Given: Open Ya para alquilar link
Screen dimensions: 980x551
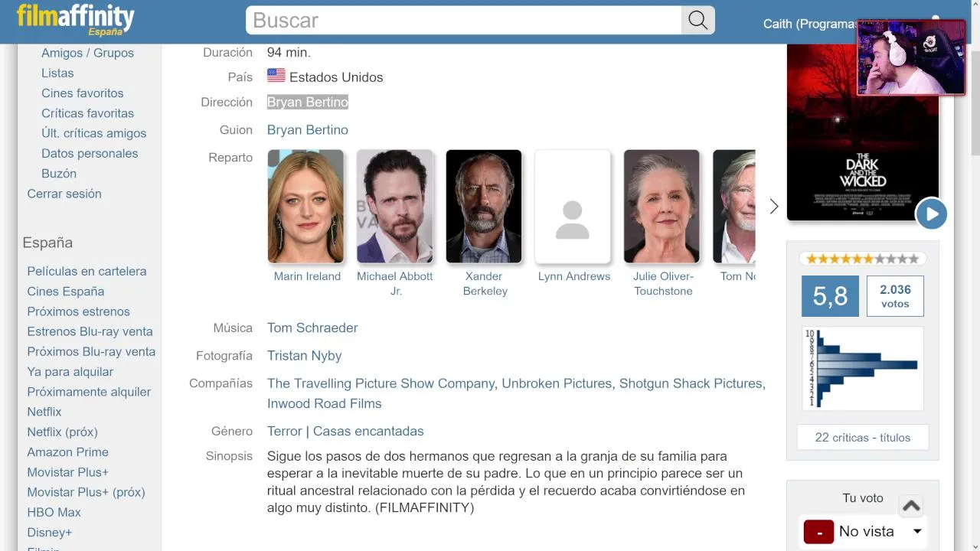Looking at the screenshot, I should (70, 371).
